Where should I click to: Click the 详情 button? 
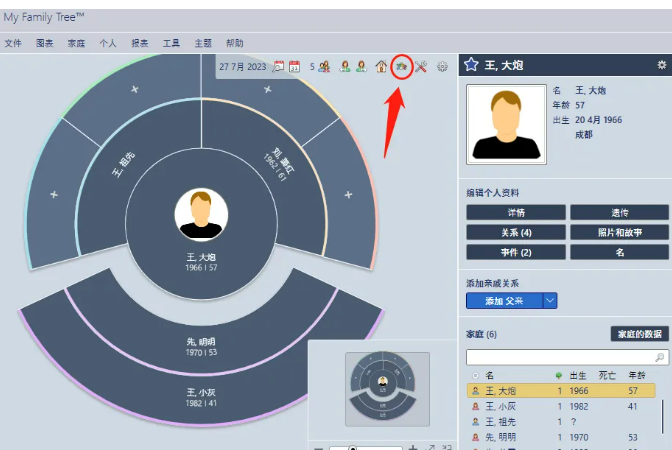[515, 213]
